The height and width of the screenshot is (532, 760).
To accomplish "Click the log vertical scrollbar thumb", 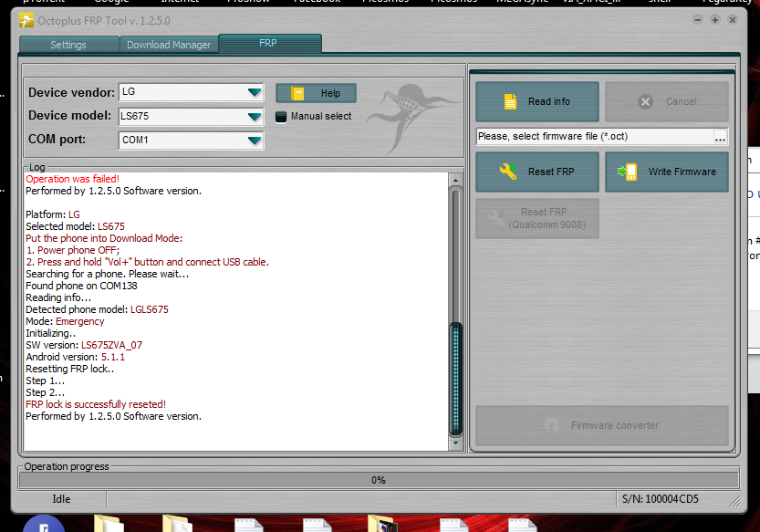I will [455, 379].
